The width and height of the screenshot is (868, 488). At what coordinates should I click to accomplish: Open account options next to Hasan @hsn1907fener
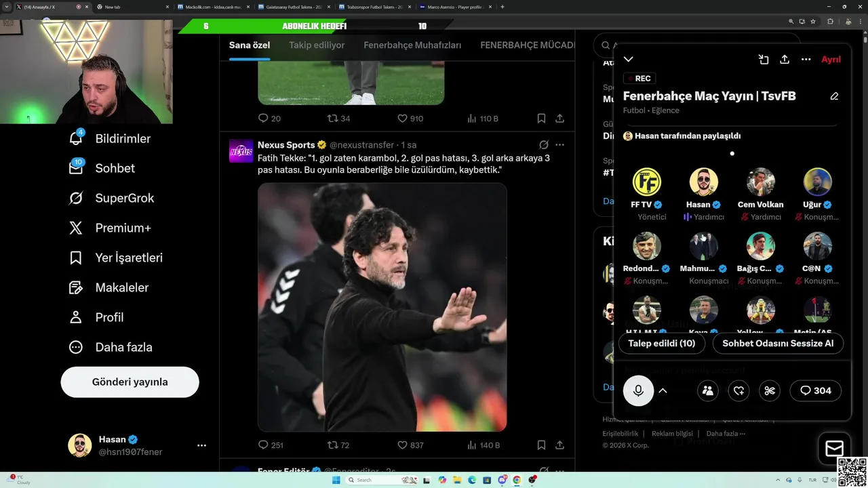pos(201,445)
